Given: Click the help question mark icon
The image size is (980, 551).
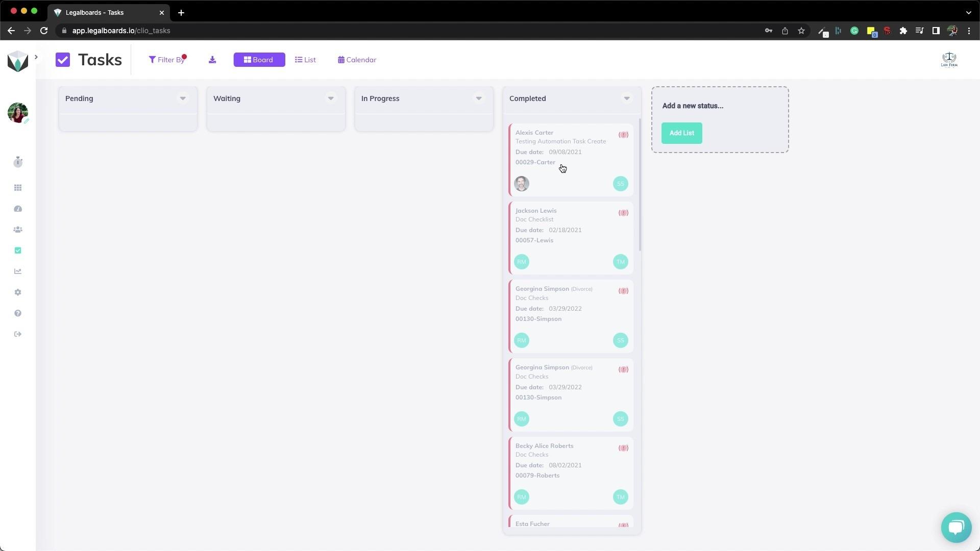Looking at the screenshot, I should (x=18, y=313).
